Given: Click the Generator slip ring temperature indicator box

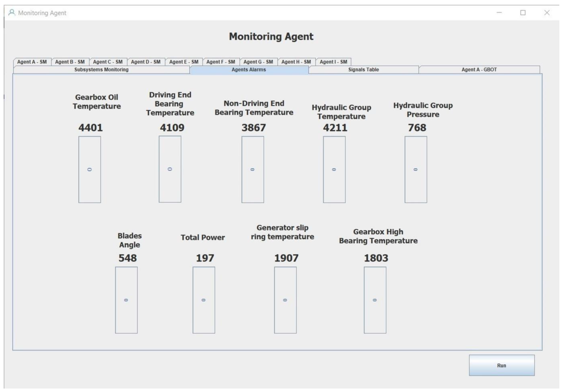Looking at the screenshot, I should coord(285,300).
